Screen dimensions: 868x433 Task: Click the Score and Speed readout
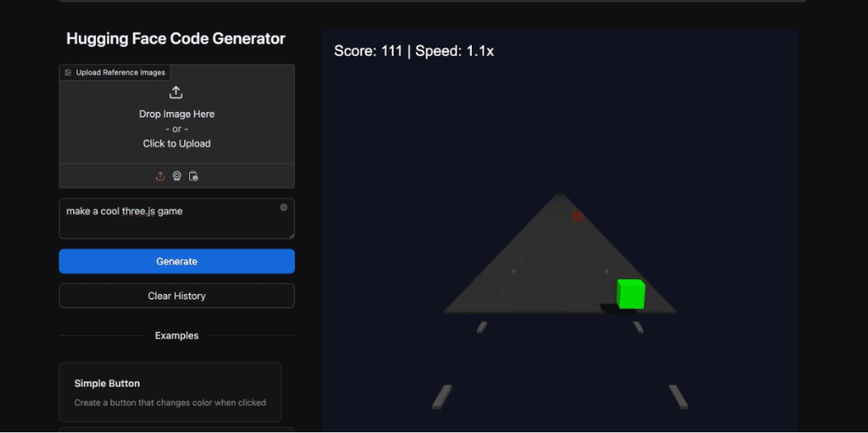coord(413,51)
